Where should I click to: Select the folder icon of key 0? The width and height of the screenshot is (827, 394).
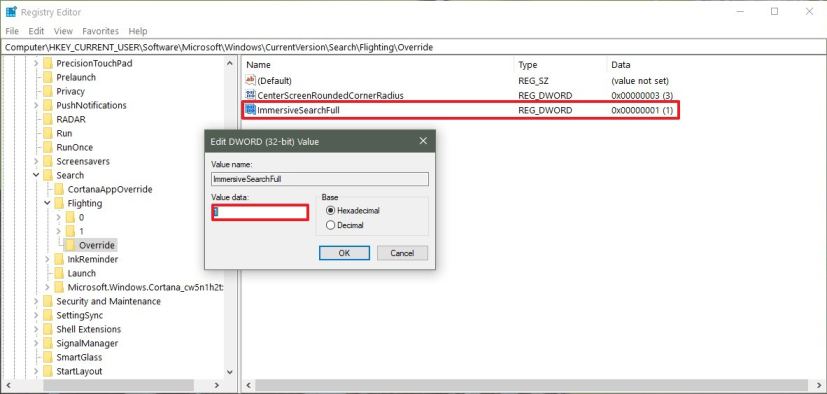point(71,217)
